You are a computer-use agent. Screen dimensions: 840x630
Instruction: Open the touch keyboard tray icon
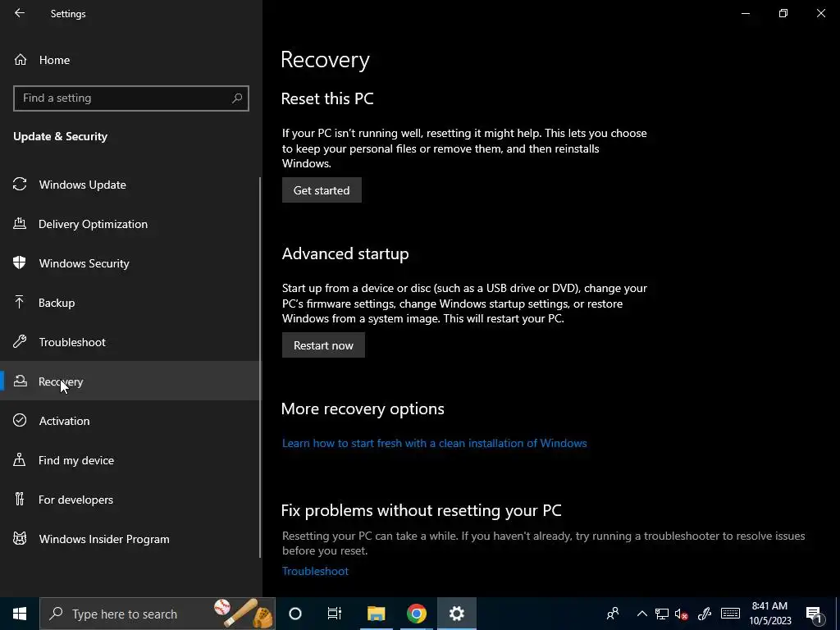point(730,614)
